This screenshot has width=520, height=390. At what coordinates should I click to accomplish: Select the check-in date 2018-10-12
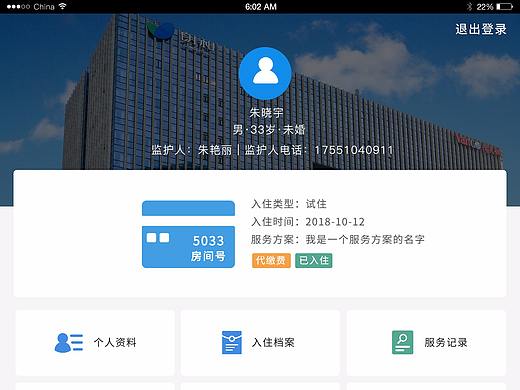coord(335,222)
